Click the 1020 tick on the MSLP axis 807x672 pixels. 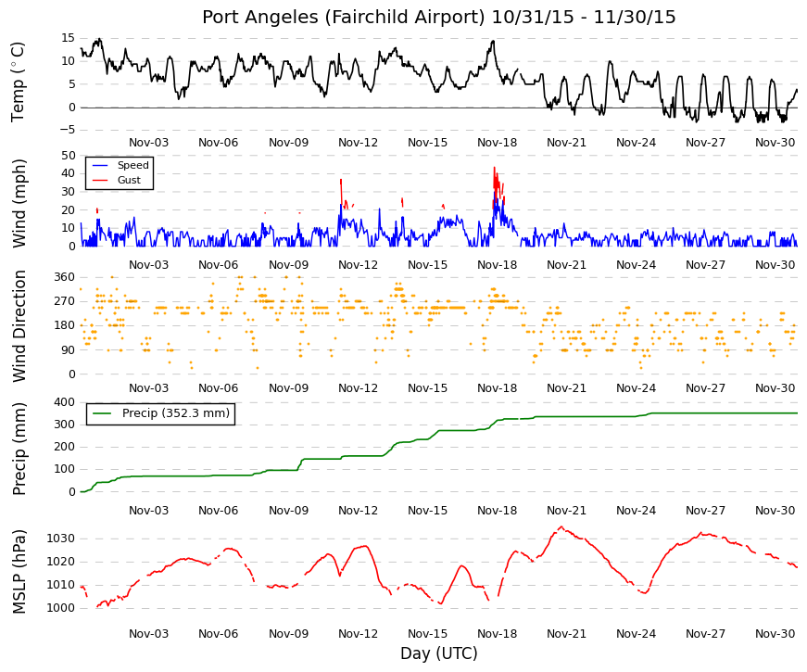pyautogui.click(x=61, y=563)
